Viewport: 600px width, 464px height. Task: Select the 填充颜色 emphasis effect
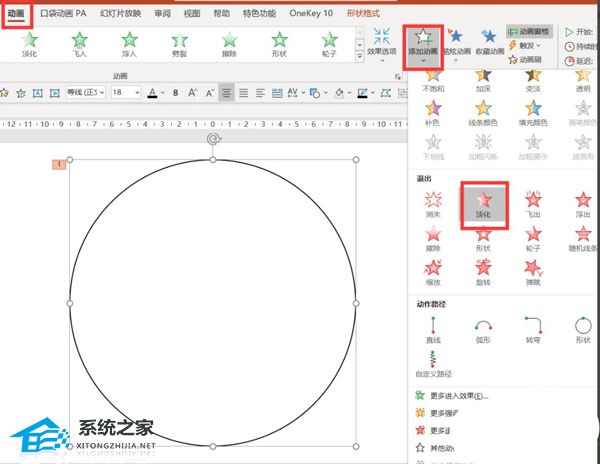[x=533, y=113]
